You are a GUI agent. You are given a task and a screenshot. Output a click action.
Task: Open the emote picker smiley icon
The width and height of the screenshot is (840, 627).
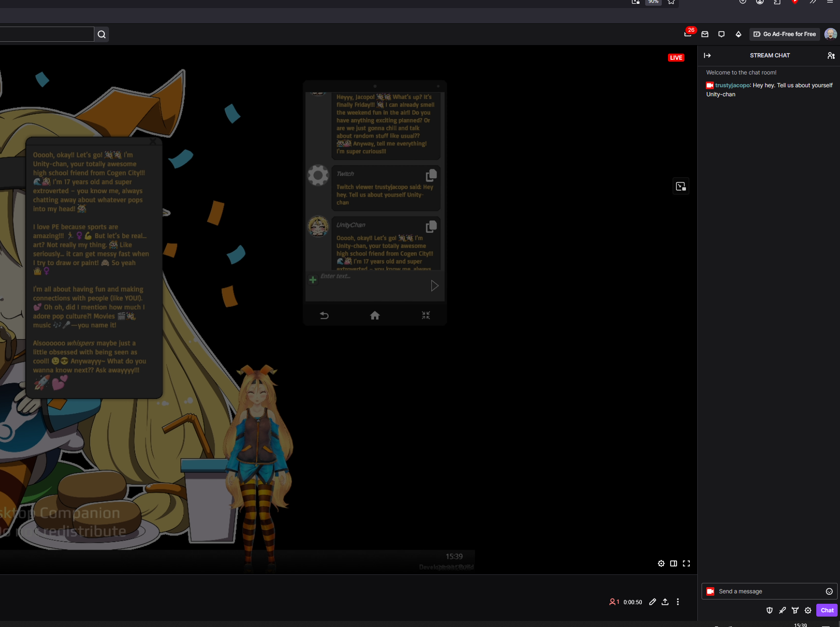829,591
